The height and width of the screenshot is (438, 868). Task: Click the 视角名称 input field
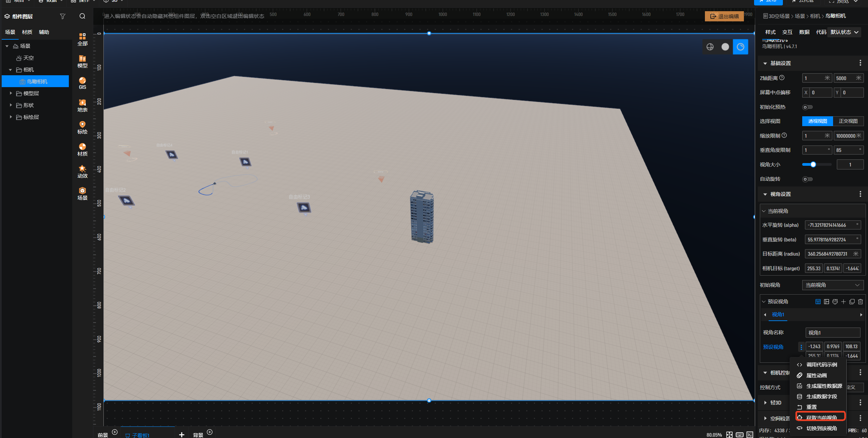(x=832, y=333)
